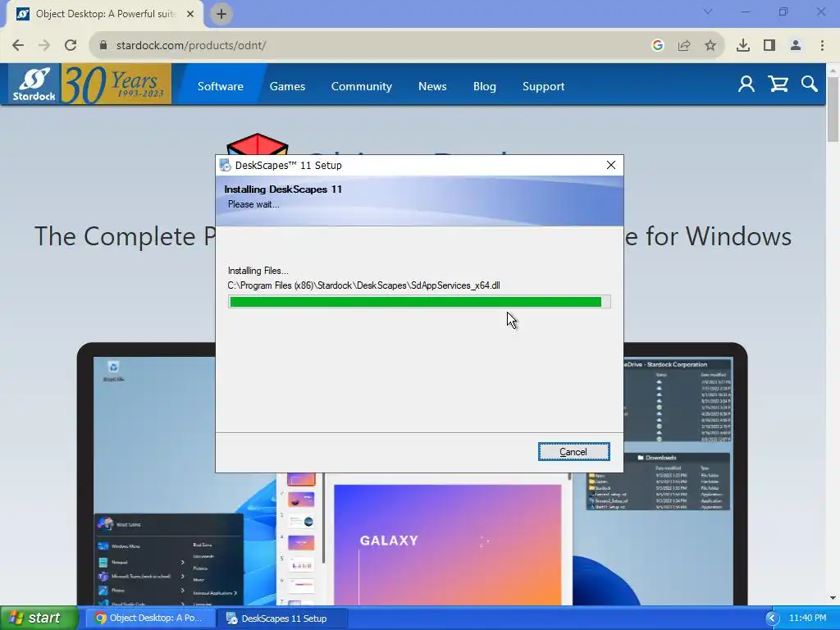This screenshot has height=630, width=840.
Task: Open a new browser tab
Action: pyautogui.click(x=221, y=14)
